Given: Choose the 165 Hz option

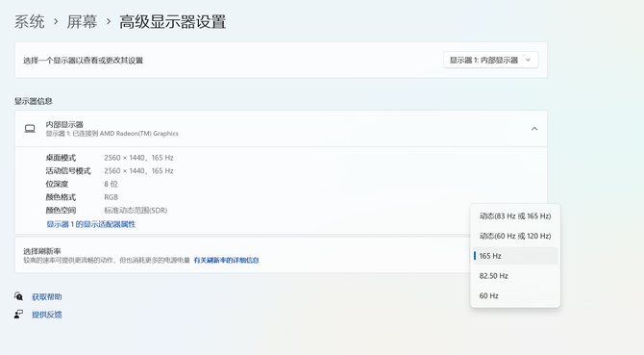Looking at the screenshot, I should coord(515,256).
